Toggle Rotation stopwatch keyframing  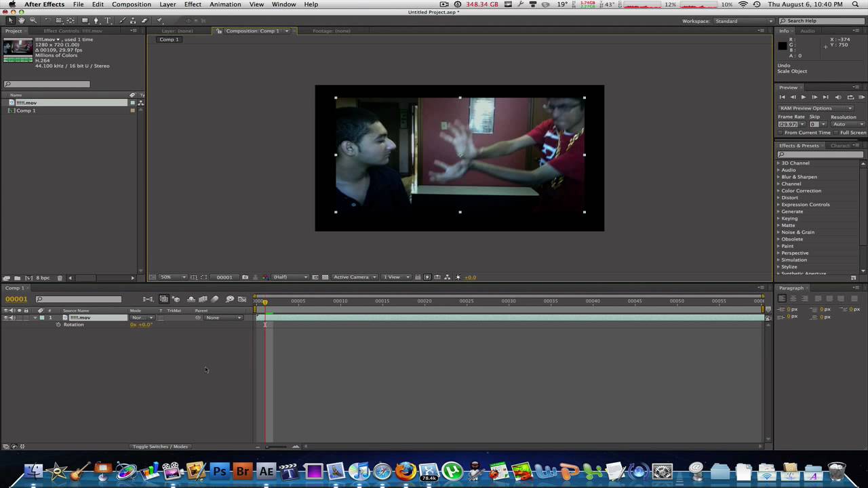pos(58,325)
